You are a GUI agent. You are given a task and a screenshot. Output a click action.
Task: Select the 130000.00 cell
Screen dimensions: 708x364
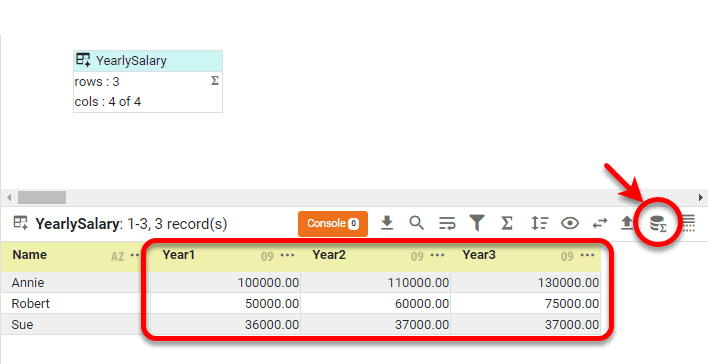526,283
